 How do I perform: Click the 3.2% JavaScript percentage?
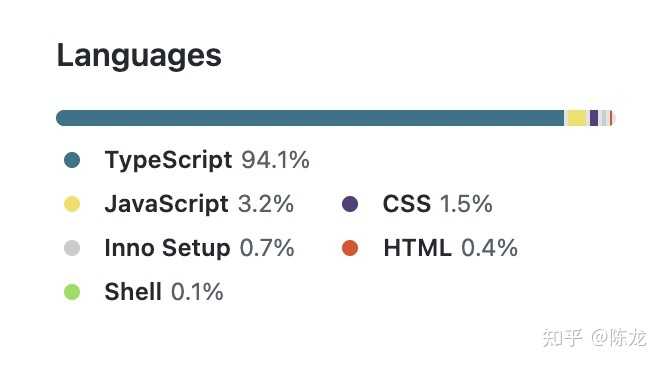266,204
